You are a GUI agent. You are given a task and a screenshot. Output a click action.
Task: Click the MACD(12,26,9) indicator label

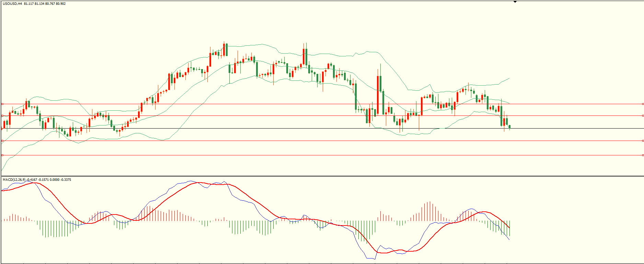point(14,180)
